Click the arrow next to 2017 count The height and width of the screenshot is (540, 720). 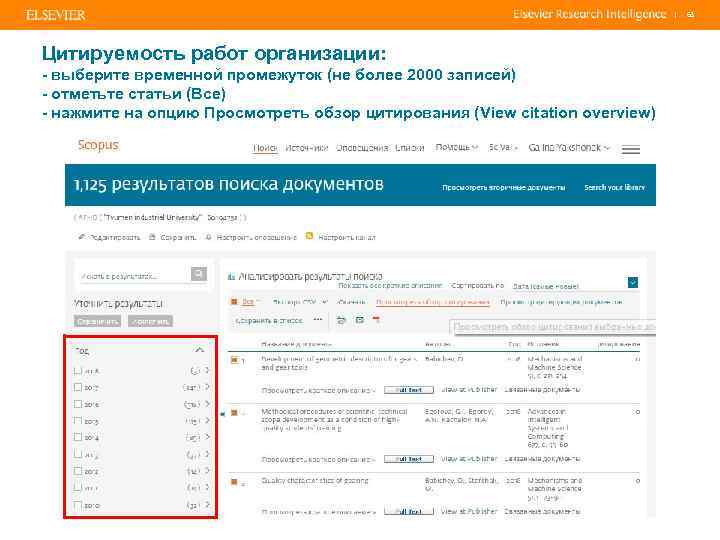pos(207,387)
